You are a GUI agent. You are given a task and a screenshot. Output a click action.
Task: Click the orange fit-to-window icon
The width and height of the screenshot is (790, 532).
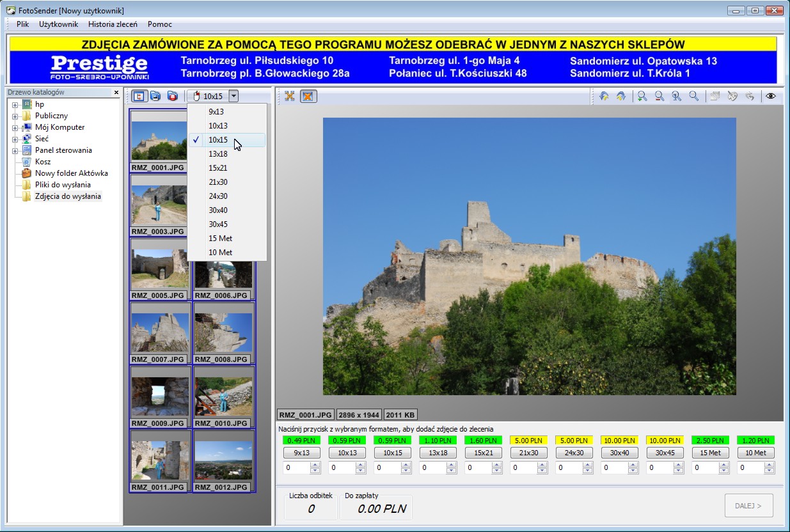[308, 96]
